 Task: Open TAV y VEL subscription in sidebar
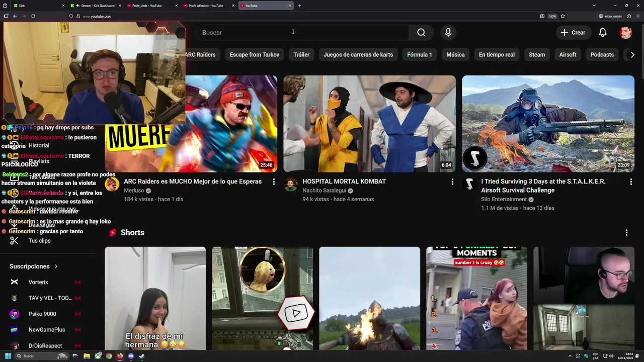pyautogui.click(x=48, y=298)
